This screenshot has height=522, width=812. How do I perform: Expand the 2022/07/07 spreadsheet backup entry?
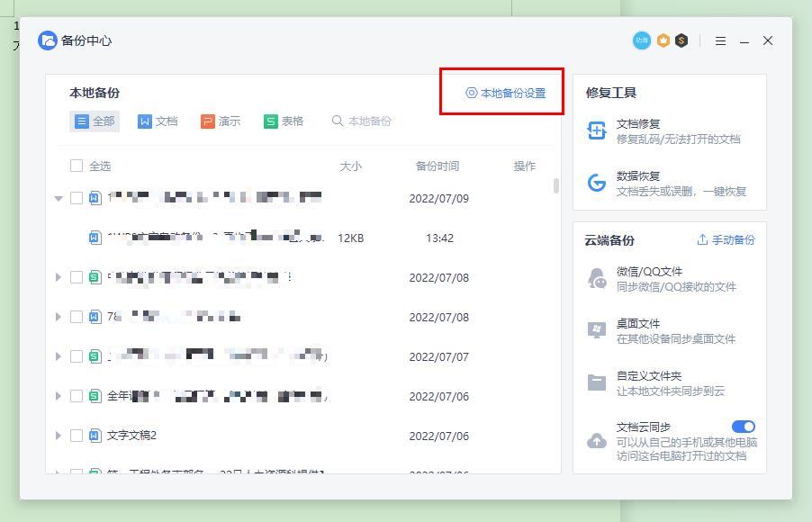(x=58, y=356)
